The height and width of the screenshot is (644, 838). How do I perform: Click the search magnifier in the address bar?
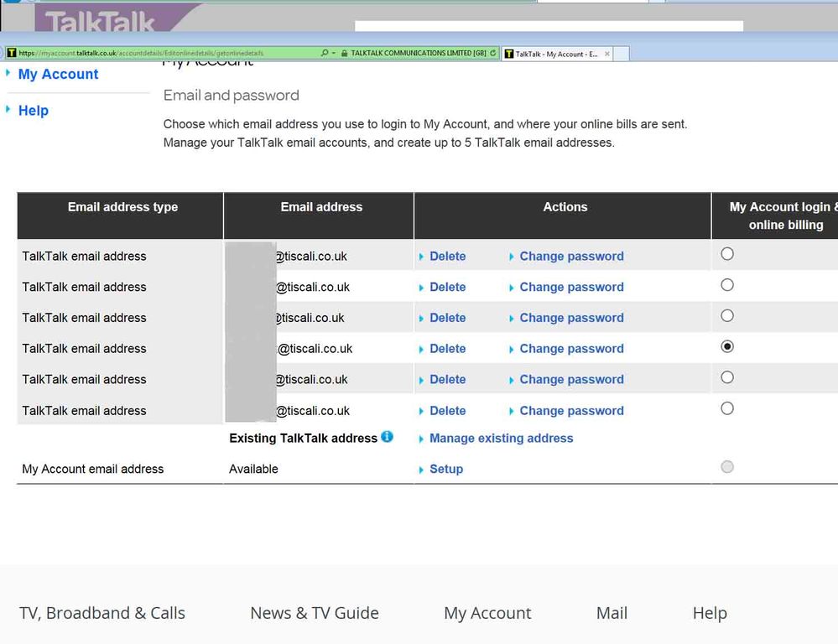pos(325,54)
